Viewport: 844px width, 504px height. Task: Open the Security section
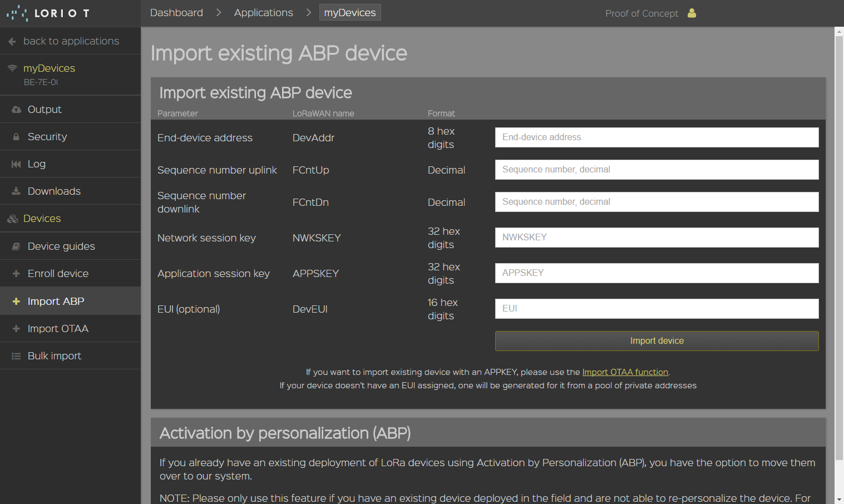pyautogui.click(x=70, y=137)
